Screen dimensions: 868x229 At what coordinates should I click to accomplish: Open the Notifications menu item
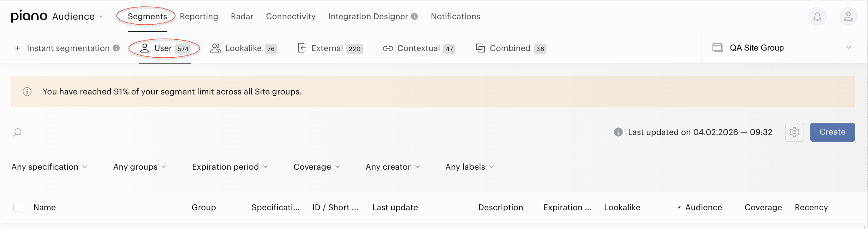[456, 16]
